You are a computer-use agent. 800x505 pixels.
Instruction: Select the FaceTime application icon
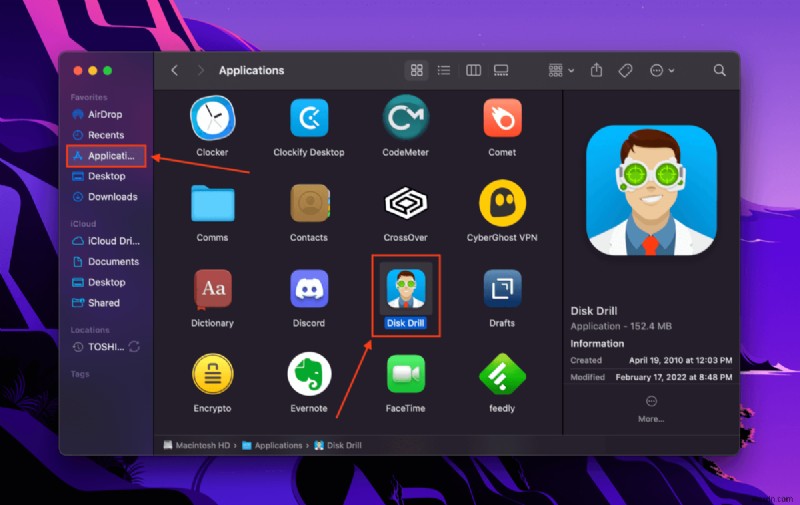click(405, 374)
